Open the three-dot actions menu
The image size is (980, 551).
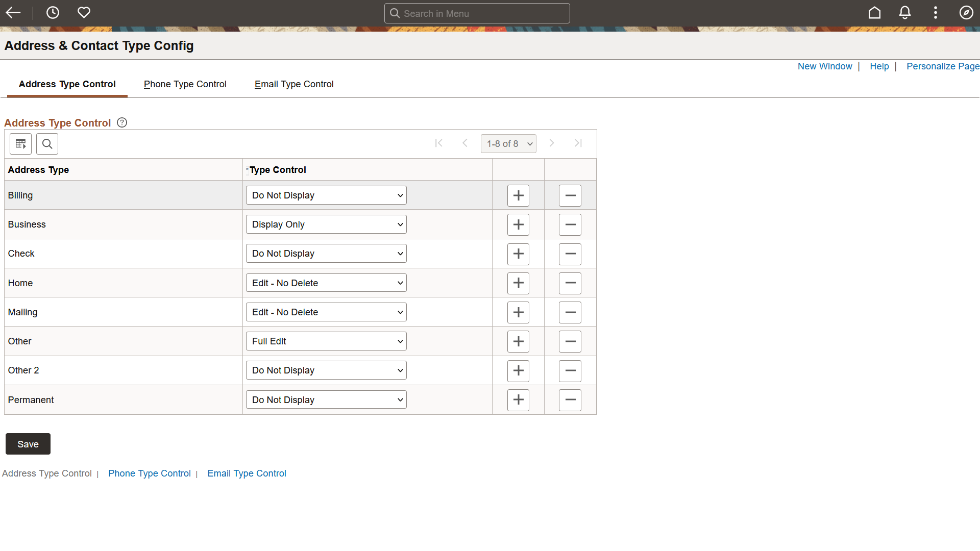936,13
